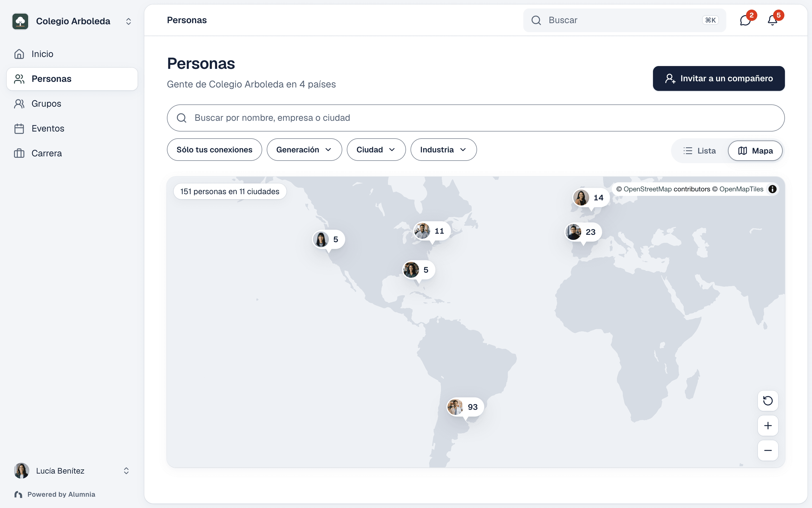Open the OpenMapTiles attribution link
This screenshot has width=812, height=508.
click(x=741, y=189)
